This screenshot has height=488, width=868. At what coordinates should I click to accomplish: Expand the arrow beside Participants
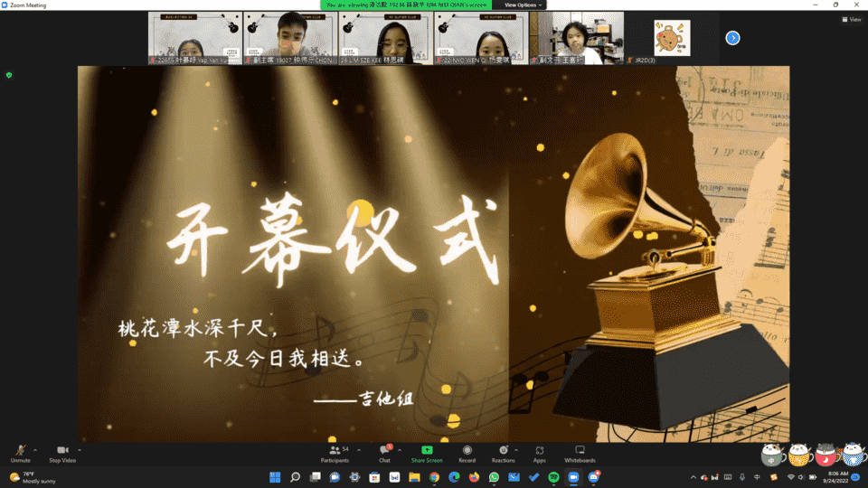[359, 450]
